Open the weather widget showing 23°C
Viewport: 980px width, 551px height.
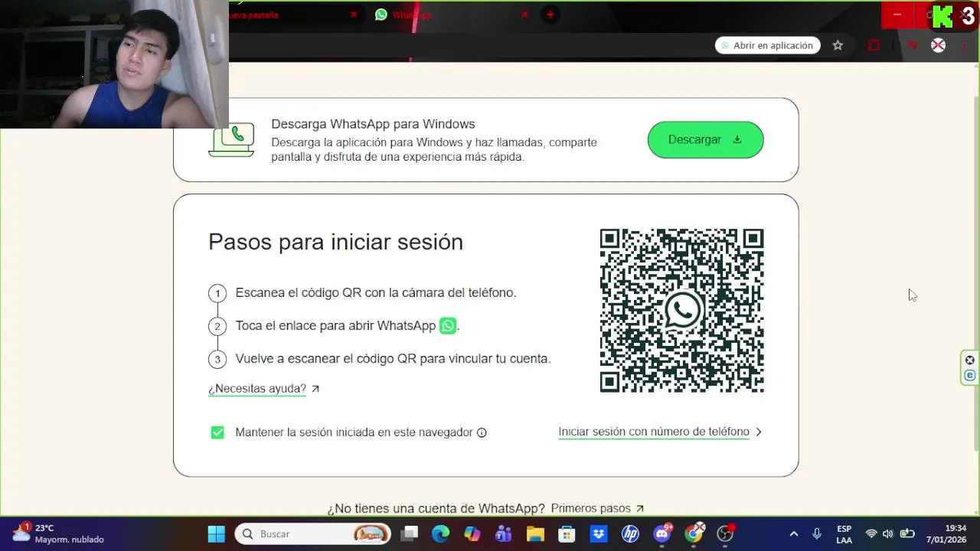[x=58, y=533]
